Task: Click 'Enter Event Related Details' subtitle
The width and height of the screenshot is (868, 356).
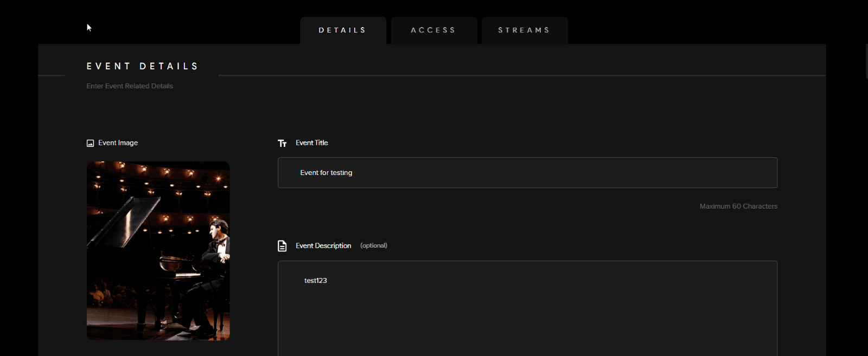Action: click(130, 86)
